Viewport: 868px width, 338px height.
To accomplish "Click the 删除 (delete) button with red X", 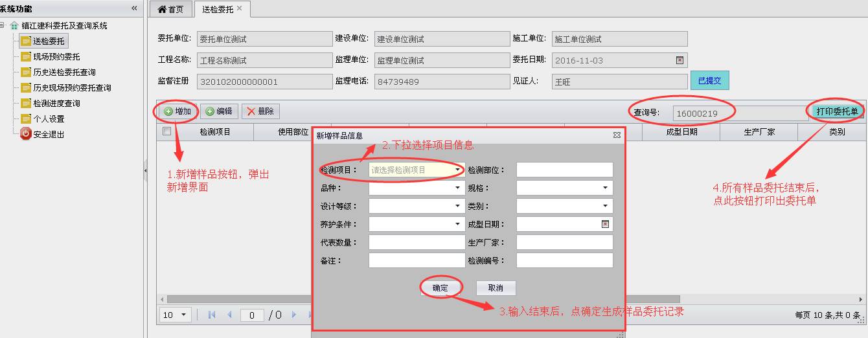I will tap(260, 111).
